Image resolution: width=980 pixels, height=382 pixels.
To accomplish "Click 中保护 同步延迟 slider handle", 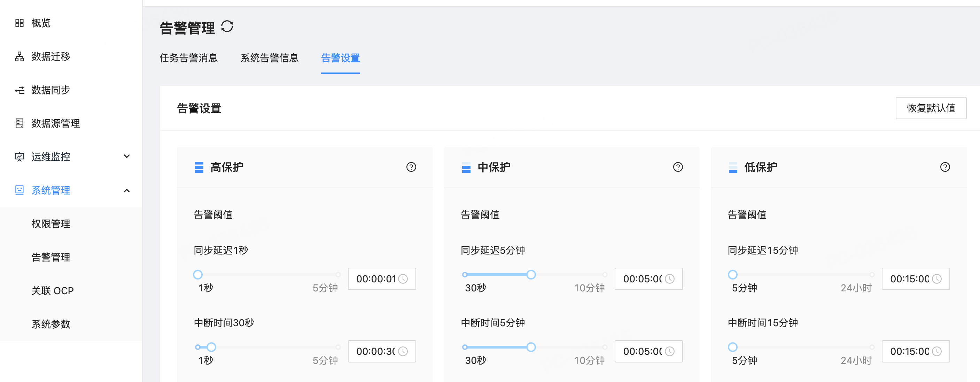I will point(531,275).
